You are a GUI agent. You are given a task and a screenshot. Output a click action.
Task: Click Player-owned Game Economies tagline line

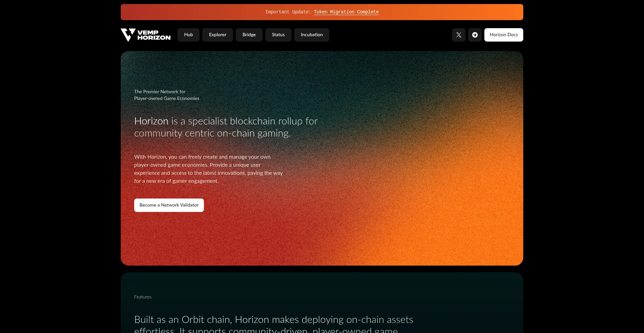click(167, 98)
